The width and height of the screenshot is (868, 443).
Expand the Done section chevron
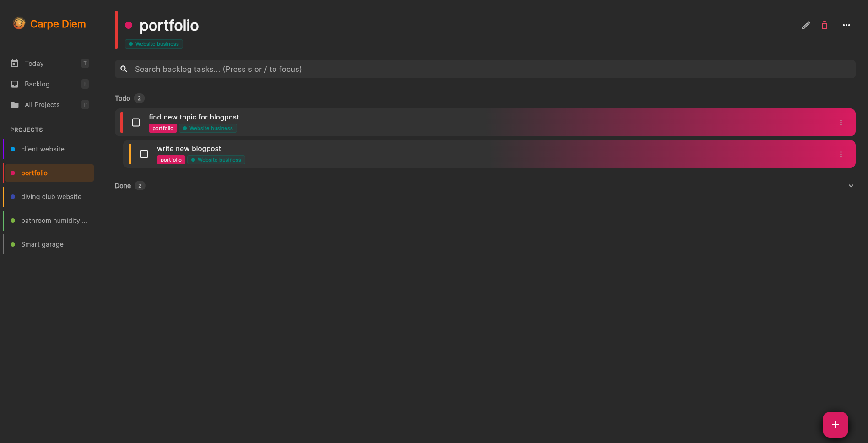(851, 186)
